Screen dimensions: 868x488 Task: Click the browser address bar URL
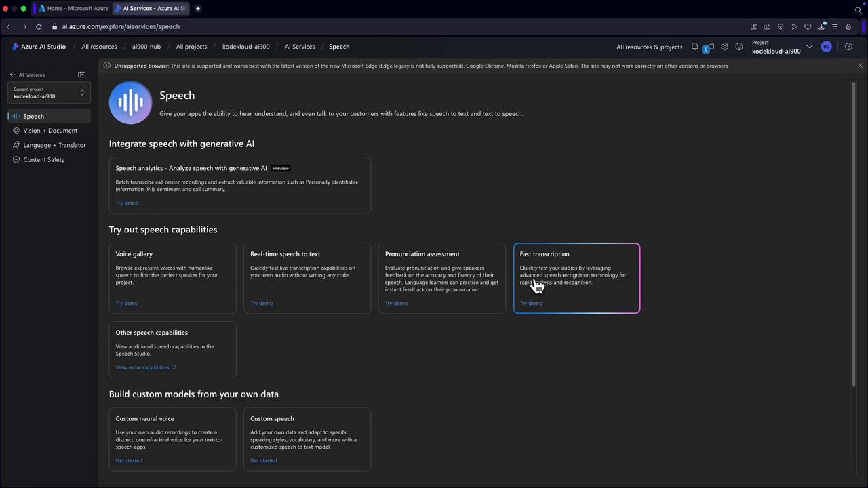(x=121, y=26)
